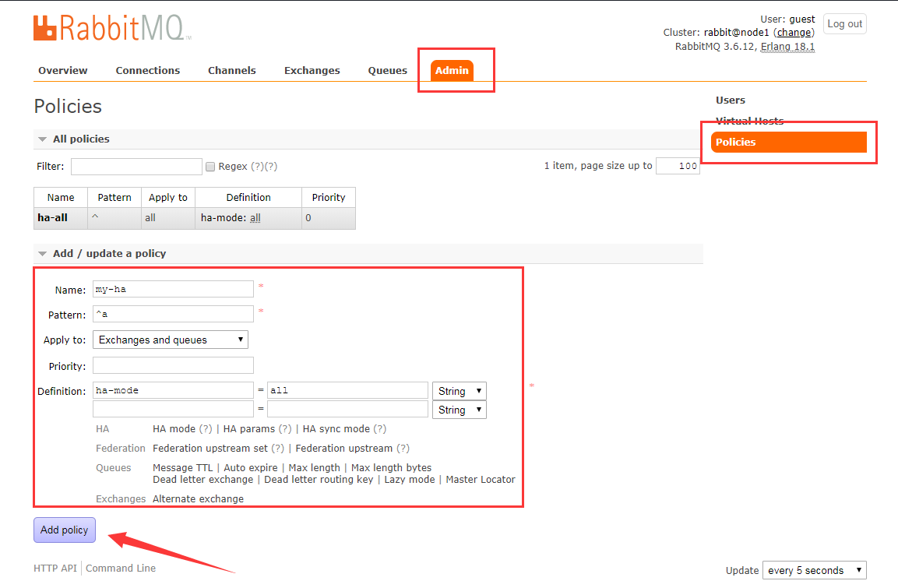Insert the HA mode definition key
898x588 pixels.
[x=174, y=429]
